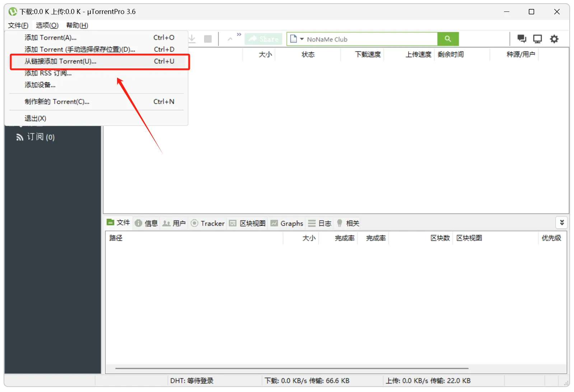Switch to the Tracker tab
Screen dimensions: 574x392
(x=208, y=223)
